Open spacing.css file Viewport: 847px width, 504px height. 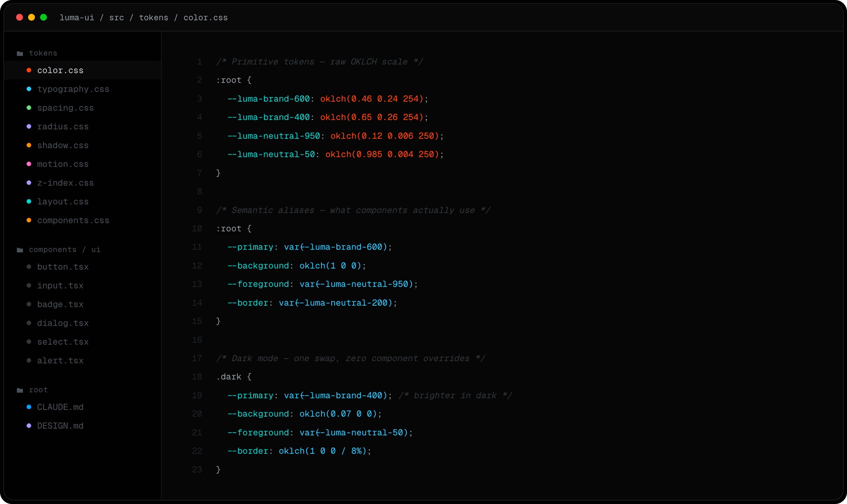click(x=83, y=108)
